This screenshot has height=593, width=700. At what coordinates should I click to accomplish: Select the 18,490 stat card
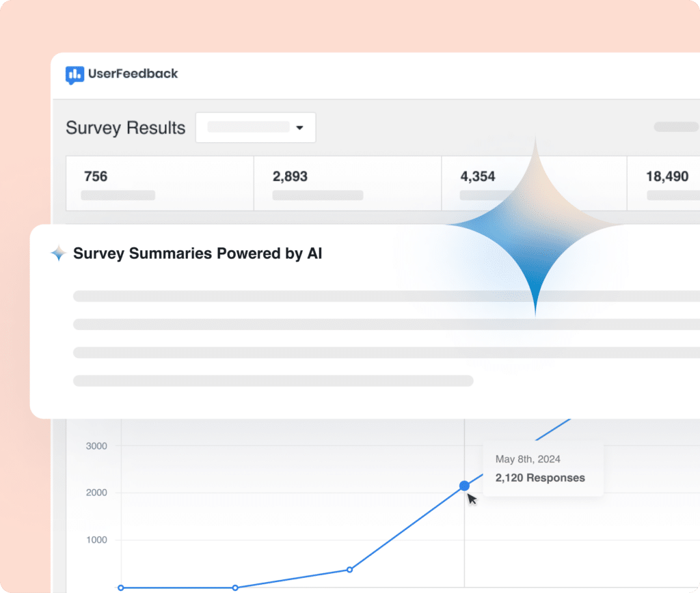pyautogui.click(x=663, y=183)
